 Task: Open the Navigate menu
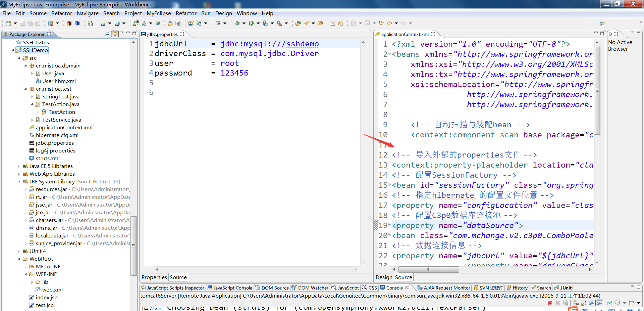coord(88,13)
